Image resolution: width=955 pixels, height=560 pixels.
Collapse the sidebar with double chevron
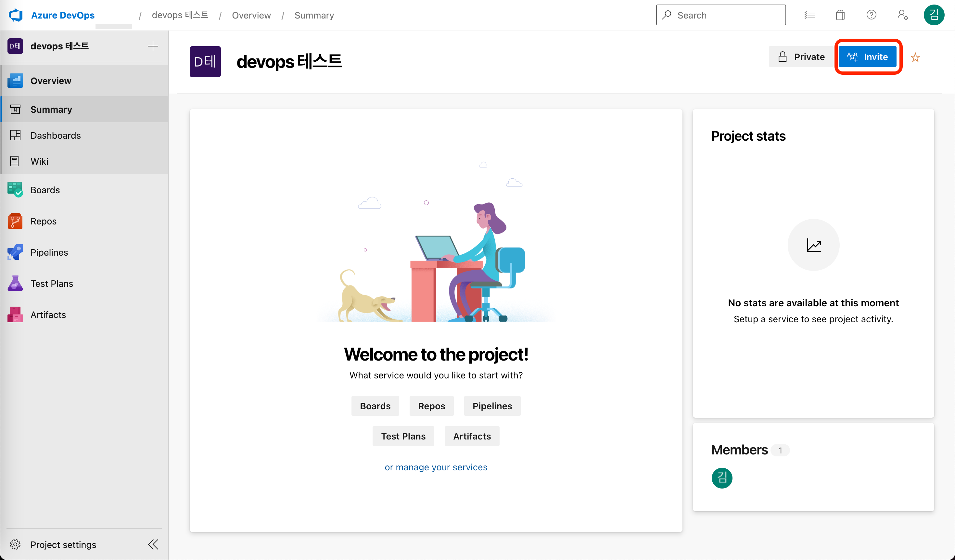pyautogui.click(x=153, y=544)
